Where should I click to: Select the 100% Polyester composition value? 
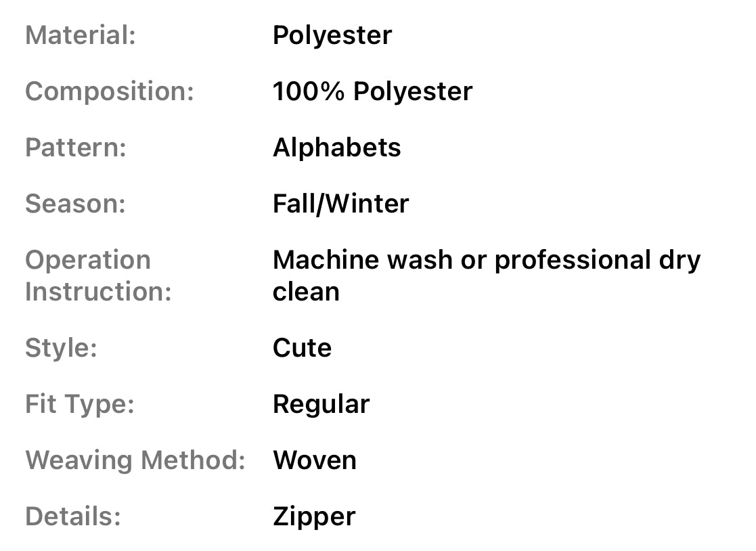(372, 91)
